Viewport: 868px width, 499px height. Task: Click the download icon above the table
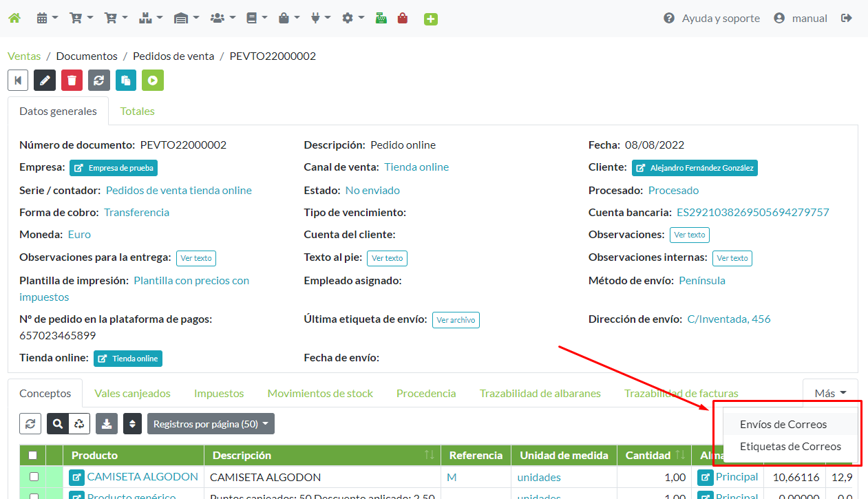tap(107, 424)
